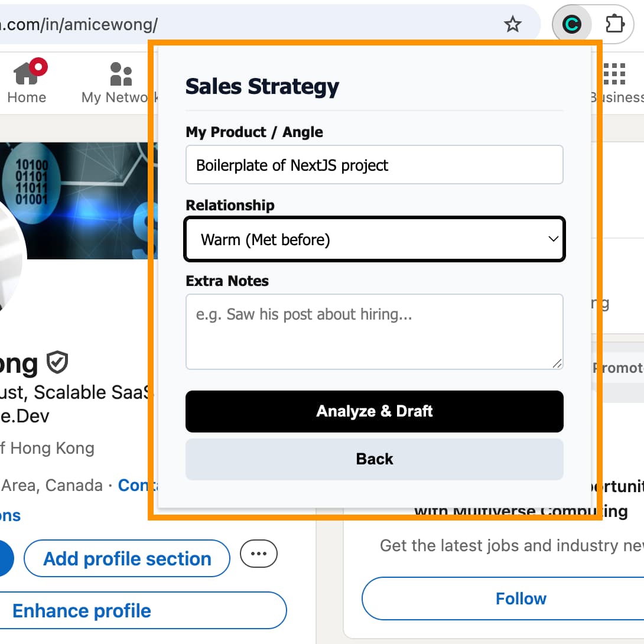Click the Extra Notes text area

(375, 331)
